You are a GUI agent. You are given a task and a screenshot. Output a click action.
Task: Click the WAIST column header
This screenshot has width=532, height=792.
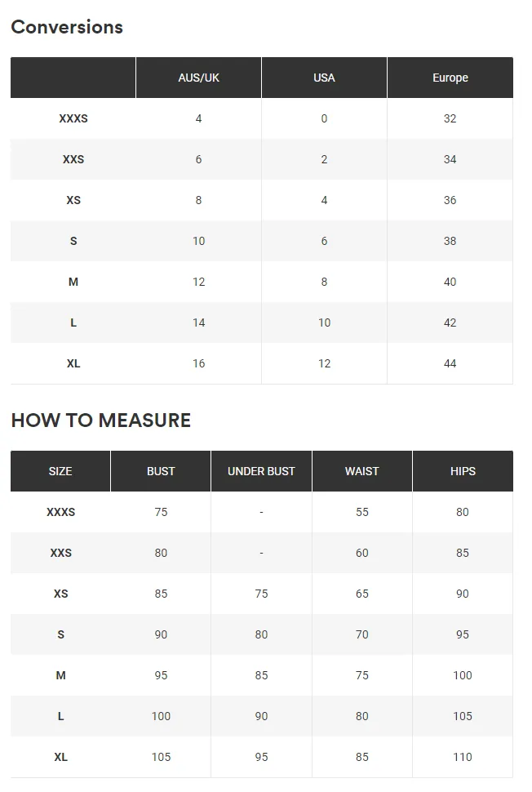(x=362, y=471)
